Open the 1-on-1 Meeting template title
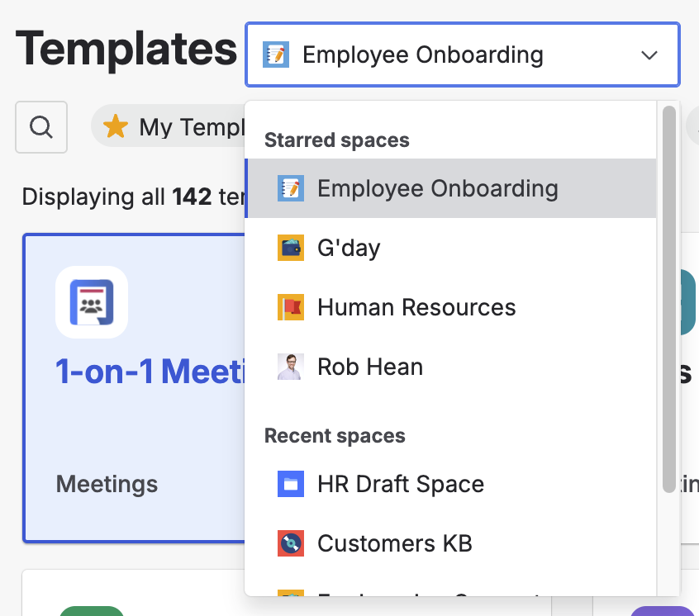 click(150, 371)
